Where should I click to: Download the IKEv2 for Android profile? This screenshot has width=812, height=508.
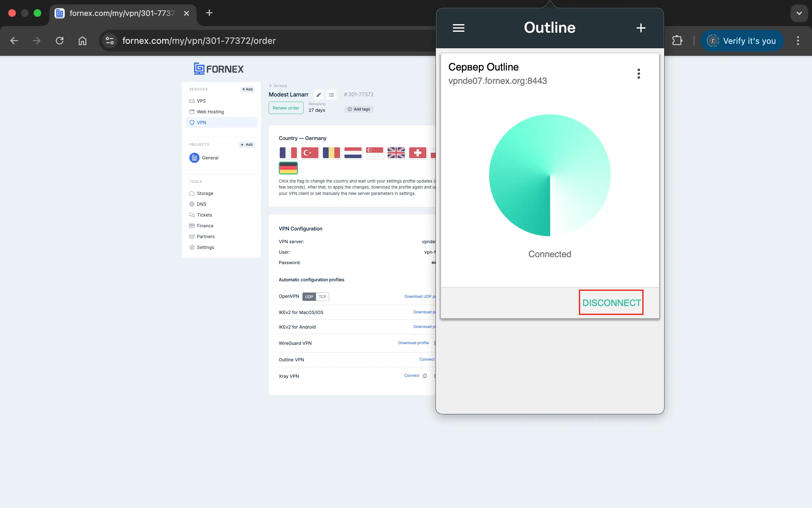click(424, 327)
